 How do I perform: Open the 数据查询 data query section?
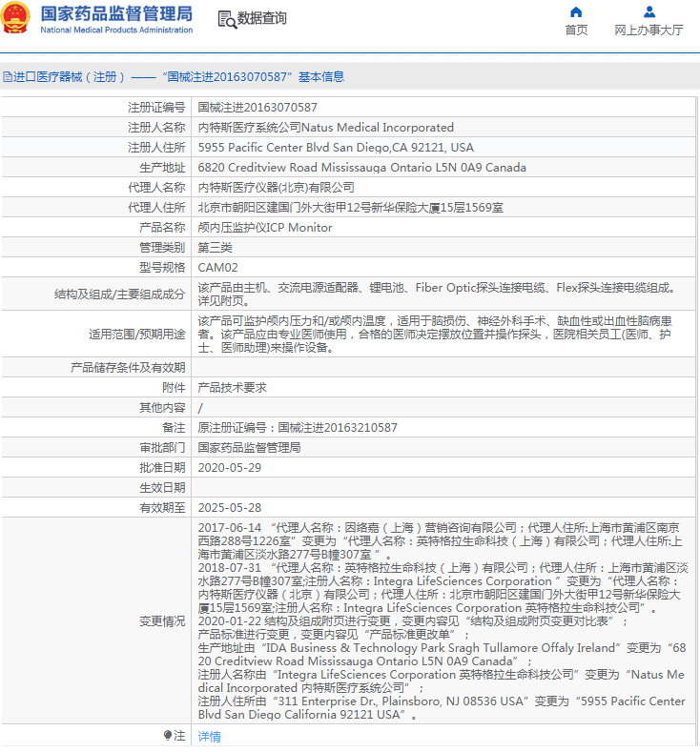(x=261, y=19)
